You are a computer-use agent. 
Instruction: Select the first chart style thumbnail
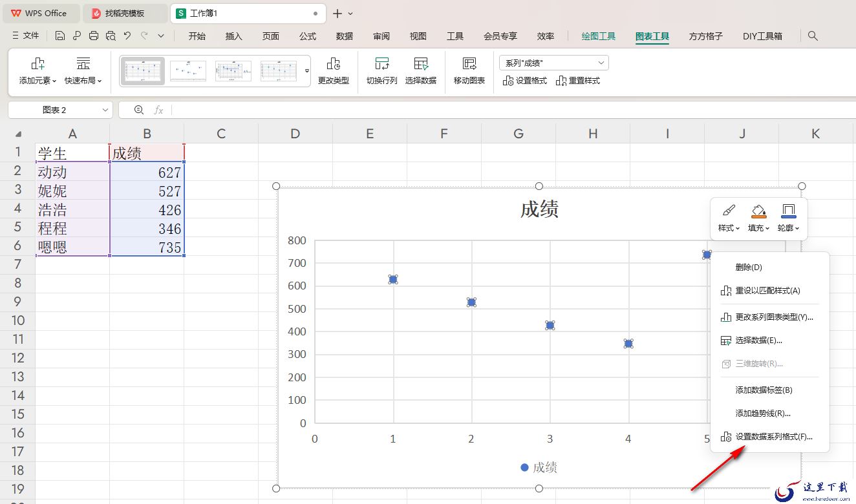click(143, 70)
